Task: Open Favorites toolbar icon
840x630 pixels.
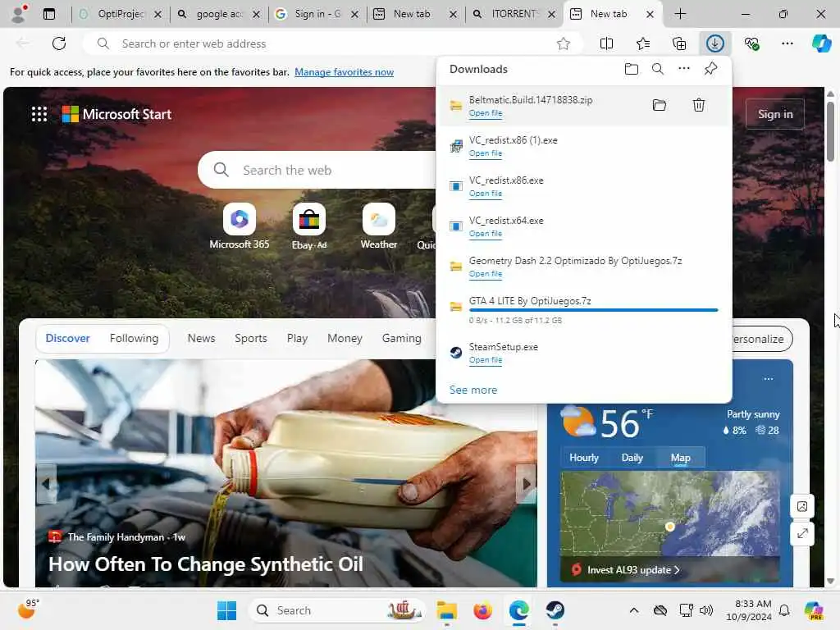Action: pos(643,43)
